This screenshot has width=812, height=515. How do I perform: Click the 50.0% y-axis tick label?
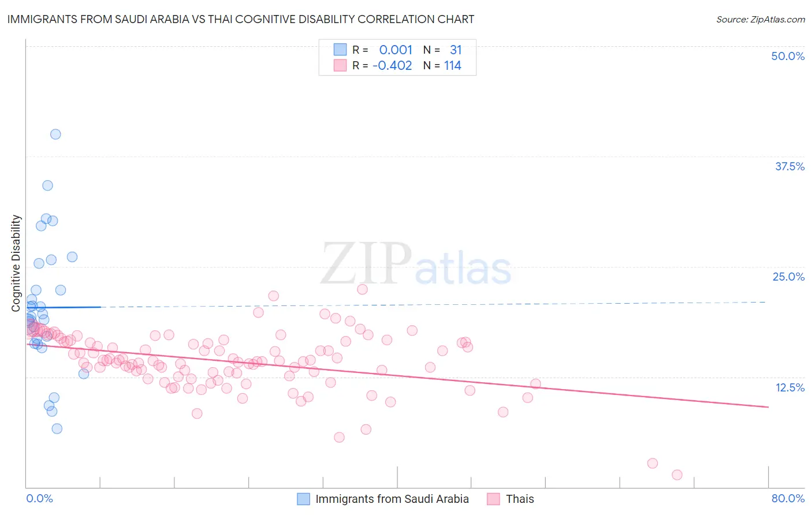click(788, 56)
